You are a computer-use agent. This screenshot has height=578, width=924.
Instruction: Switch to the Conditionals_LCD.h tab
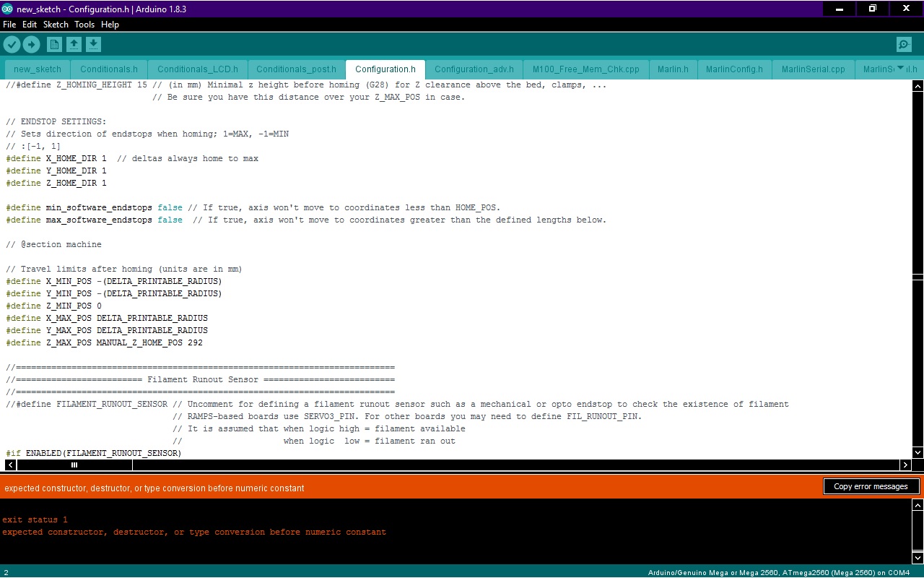197,69
